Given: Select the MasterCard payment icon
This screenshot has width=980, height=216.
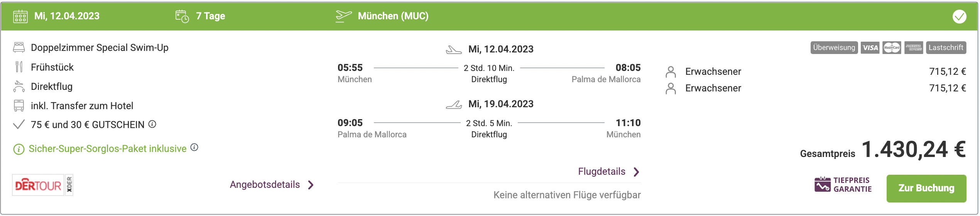Looking at the screenshot, I should click(892, 48).
